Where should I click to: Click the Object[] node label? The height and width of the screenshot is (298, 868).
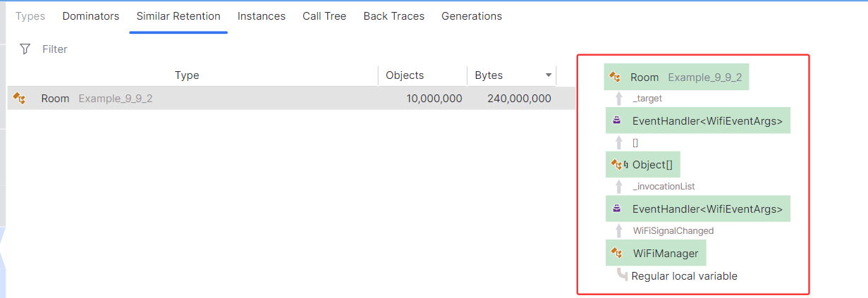click(x=649, y=165)
